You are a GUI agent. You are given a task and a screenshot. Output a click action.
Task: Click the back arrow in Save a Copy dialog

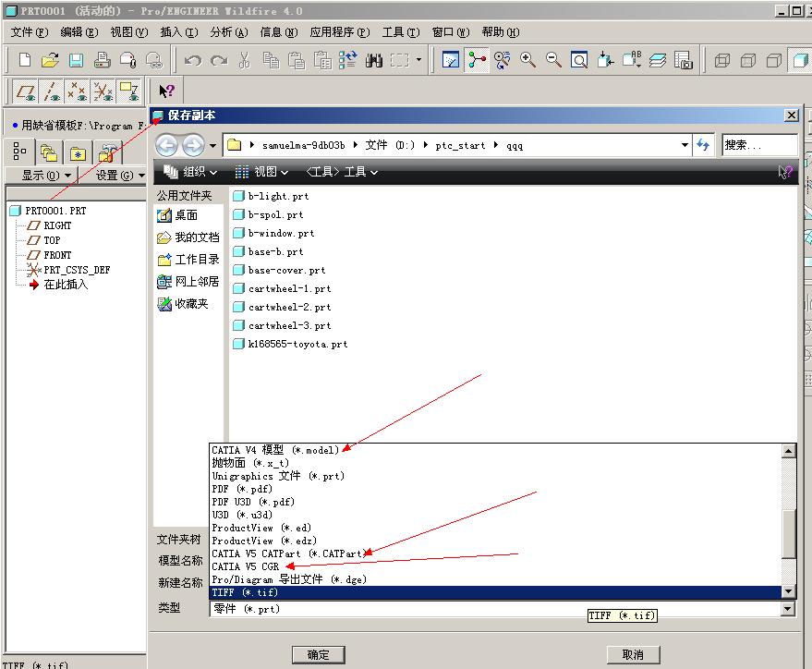pyautogui.click(x=166, y=145)
